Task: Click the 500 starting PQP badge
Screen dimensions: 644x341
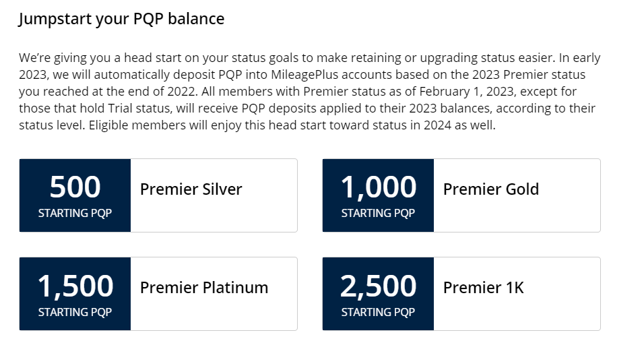Action: click(x=75, y=195)
